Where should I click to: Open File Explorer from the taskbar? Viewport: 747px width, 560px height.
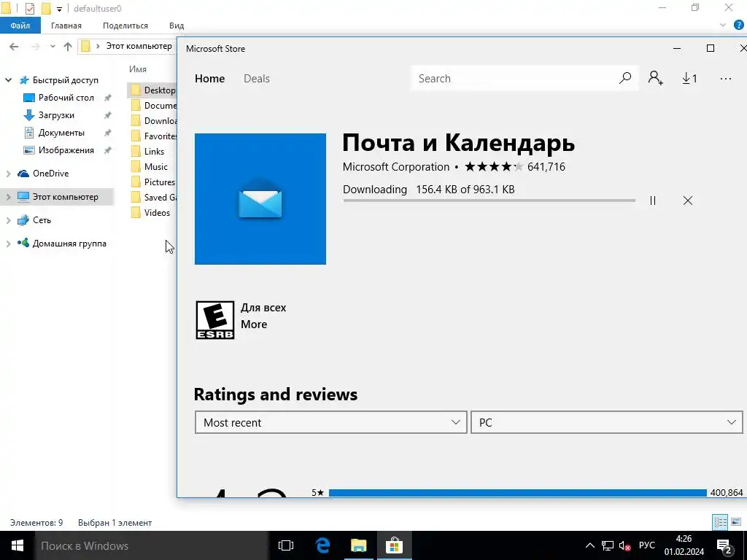click(x=358, y=545)
